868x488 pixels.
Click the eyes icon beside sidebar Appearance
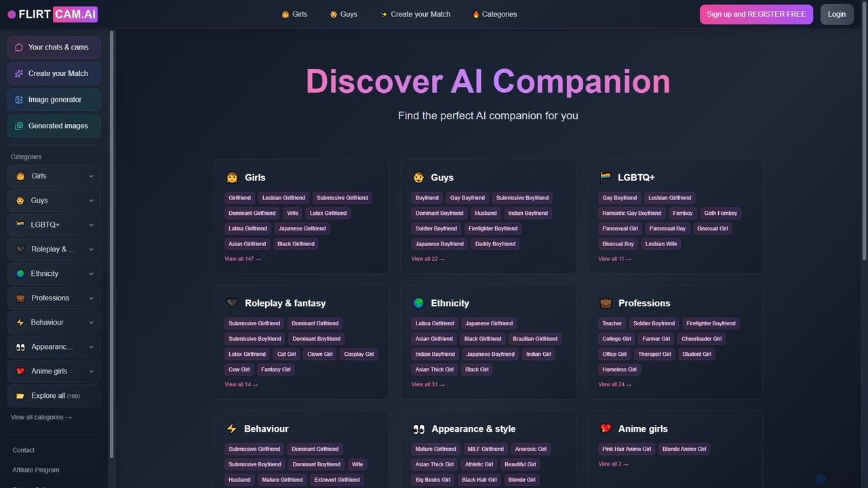pos(20,347)
